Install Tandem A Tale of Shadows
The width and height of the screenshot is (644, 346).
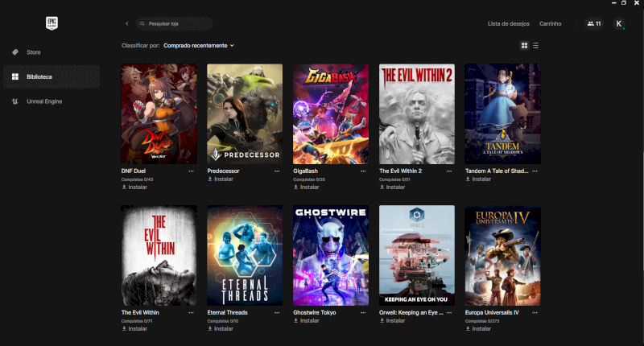click(478, 179)
